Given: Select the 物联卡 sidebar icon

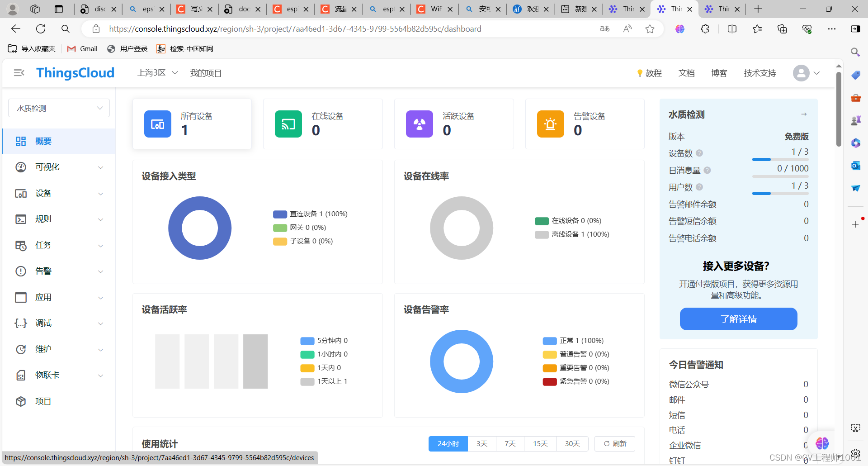Looking at the screenshot, I should [x=20, y=375].
